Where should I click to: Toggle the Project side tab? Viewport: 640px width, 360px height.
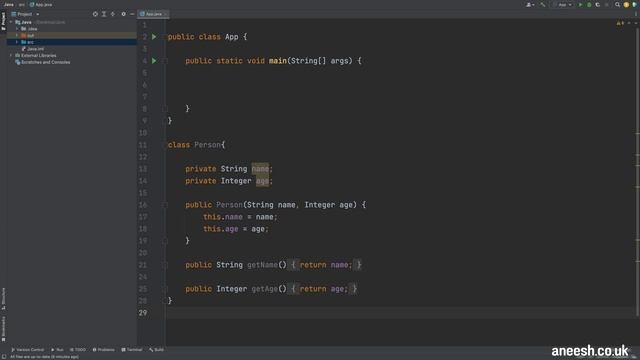click(3, 20)
